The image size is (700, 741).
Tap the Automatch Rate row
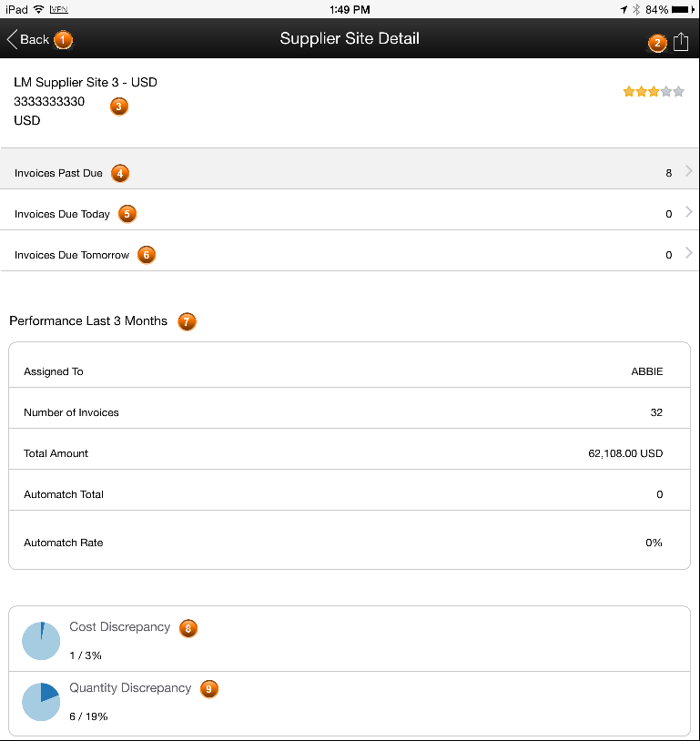[x=350, y=540]
